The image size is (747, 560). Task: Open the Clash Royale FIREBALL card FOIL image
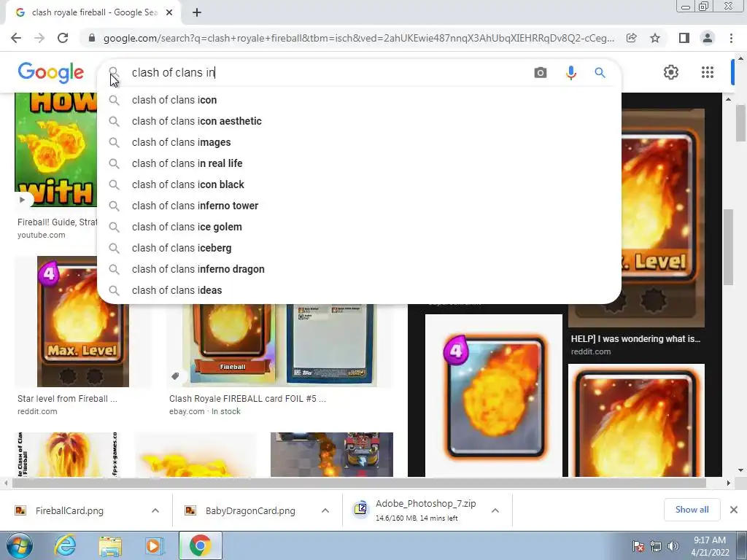coord(281,345)
